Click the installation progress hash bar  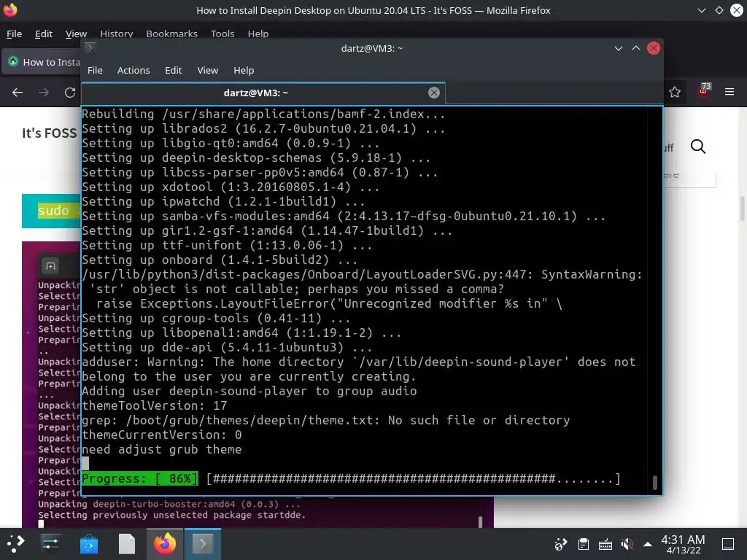click(x=414, y=478)
